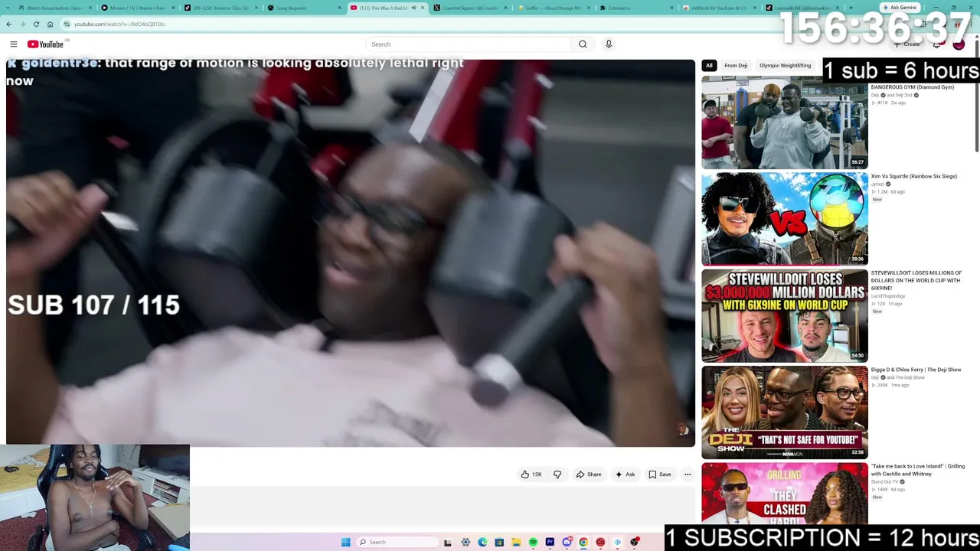Screen dimensions: 980x551
Task: Open OBS Studio from the taskbar
Action: click(635, 543)
